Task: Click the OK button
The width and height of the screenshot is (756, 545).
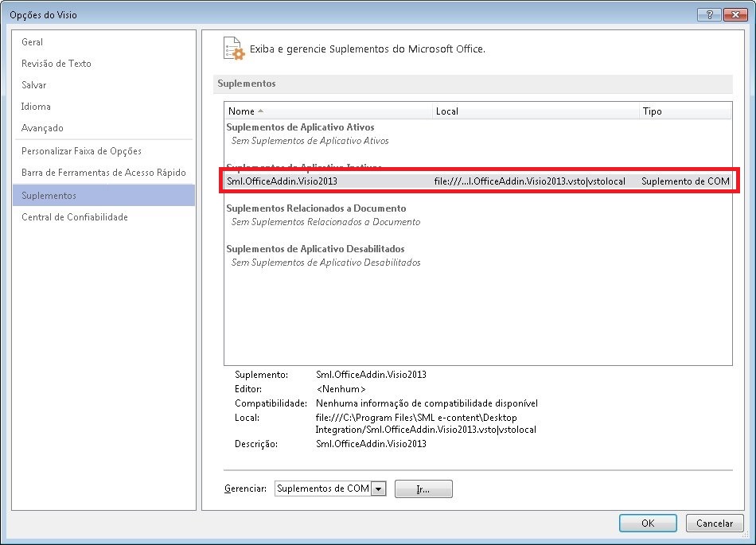Action: 647,523
